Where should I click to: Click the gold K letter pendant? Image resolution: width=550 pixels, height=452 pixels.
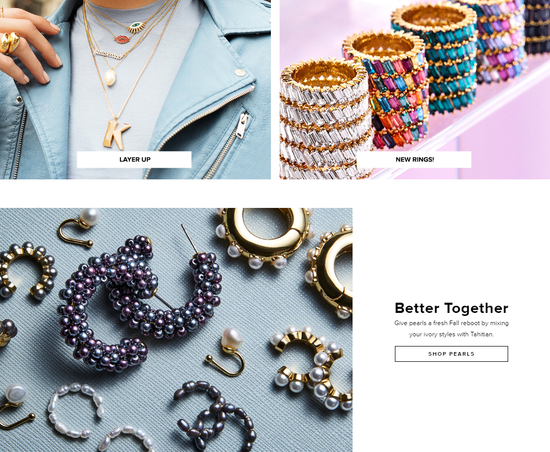click(116, 134)
